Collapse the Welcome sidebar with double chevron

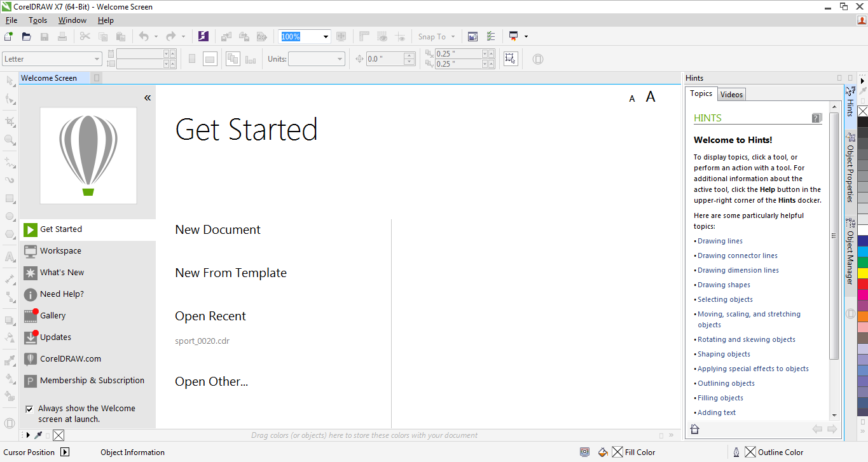pos(148,98)
